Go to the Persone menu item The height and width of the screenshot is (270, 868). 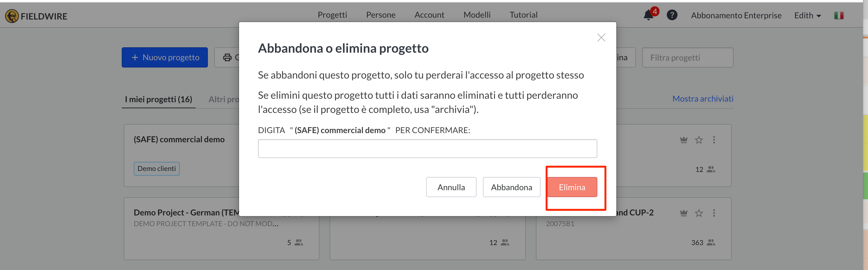coord(381,15)
